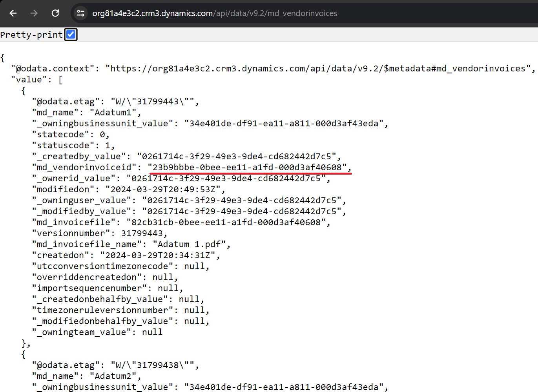Click the Pretty-print label text
This screenshot has width=538, height=392.
coord(31,34)
